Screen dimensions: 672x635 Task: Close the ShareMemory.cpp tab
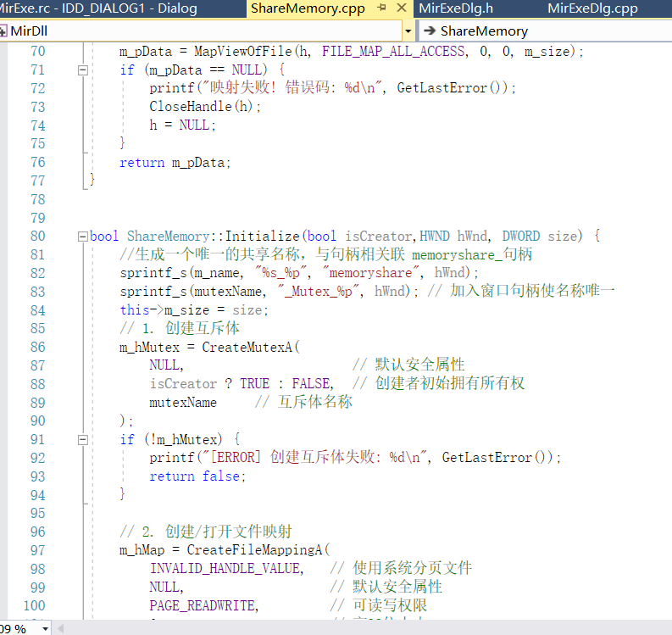point(401,8)
